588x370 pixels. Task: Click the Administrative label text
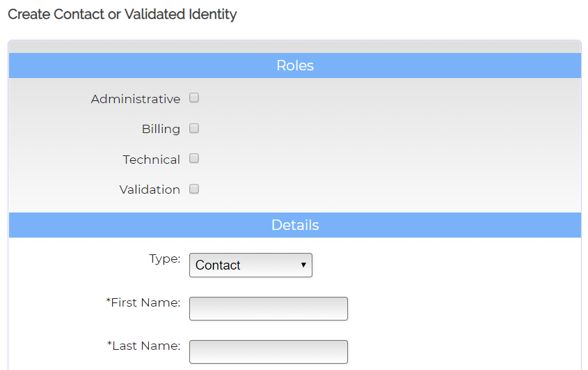click(136, 99)
